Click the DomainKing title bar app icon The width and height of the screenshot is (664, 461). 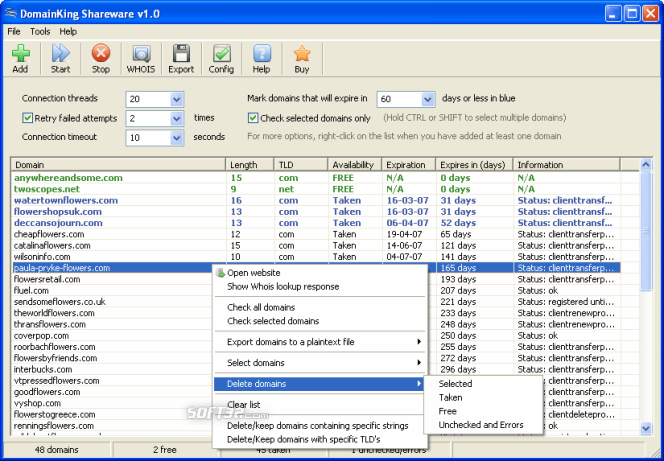(x=11, y=14)
